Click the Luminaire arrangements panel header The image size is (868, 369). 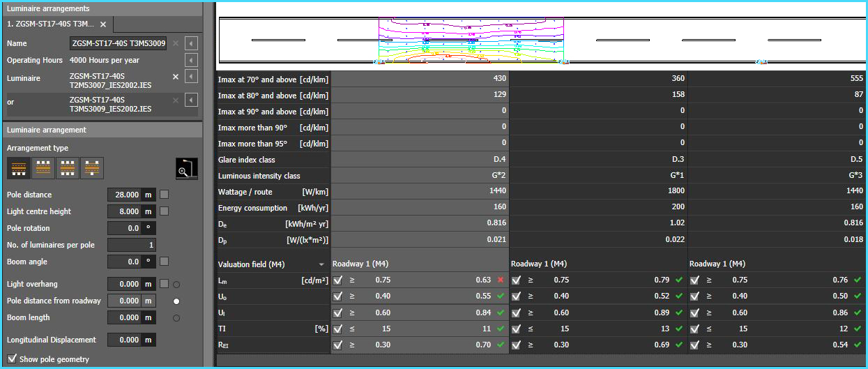pyautogui.click(x=102, y=9)
